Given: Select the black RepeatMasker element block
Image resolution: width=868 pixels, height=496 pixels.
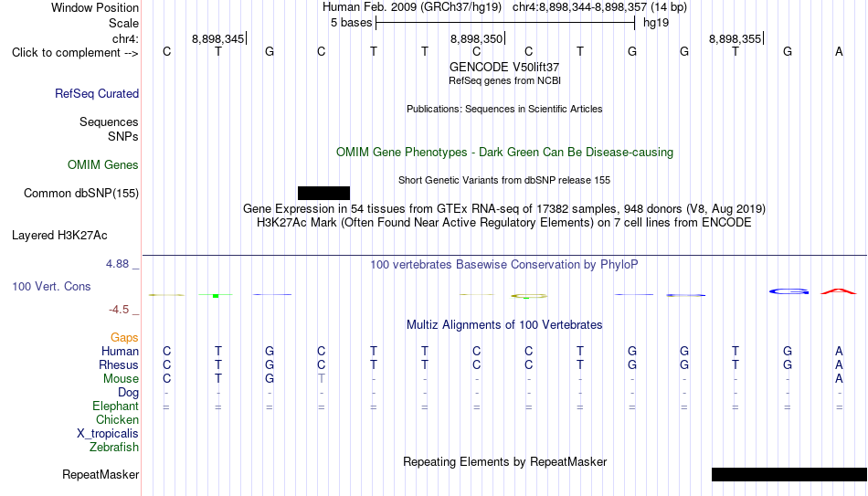Looking at the screenshot, I should pos(789,474).
